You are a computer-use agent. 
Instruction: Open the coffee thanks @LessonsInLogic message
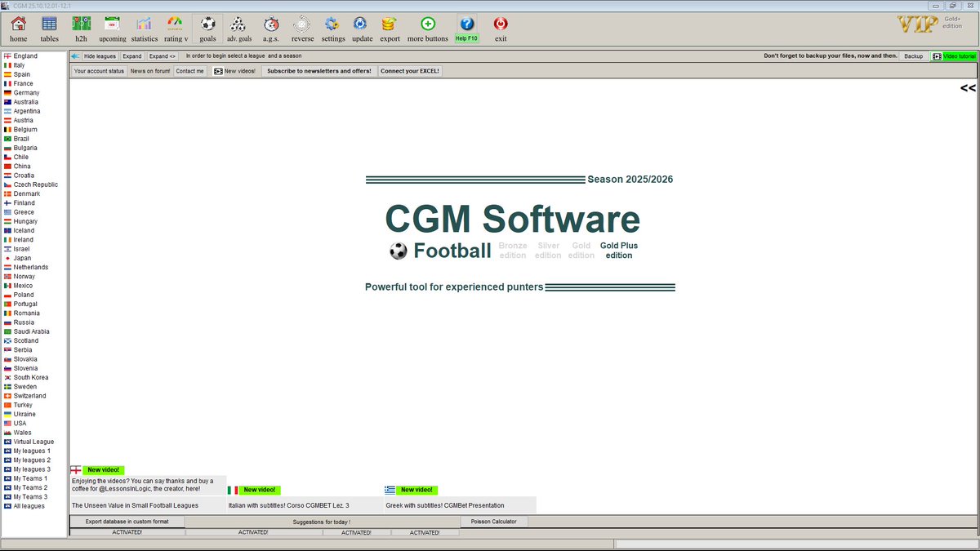pos(148,486)
